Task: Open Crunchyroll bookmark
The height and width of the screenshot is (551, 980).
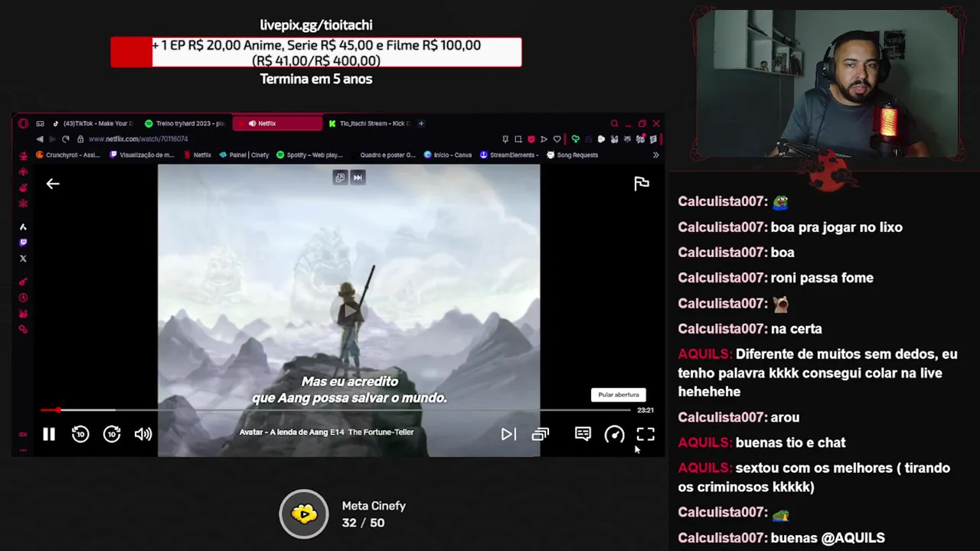Action: point(68,155)
